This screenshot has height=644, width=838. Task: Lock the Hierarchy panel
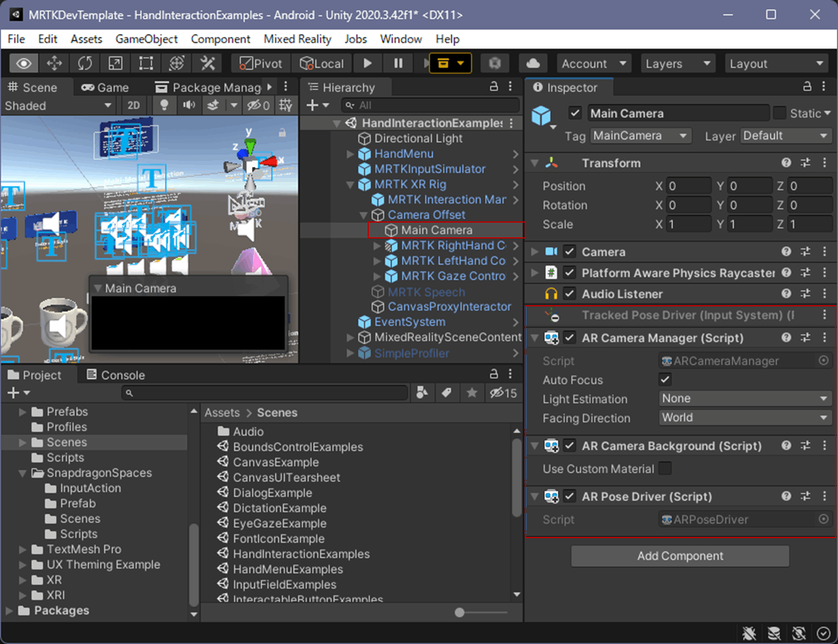(494, 86)
